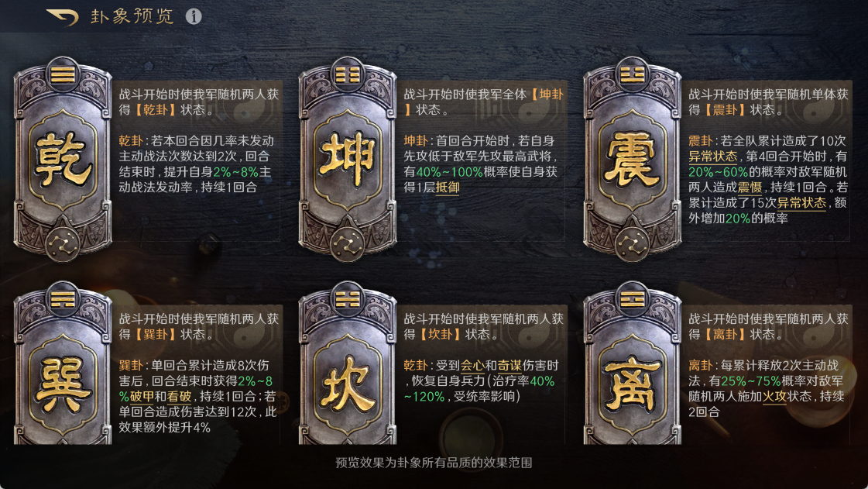This screenshot has width=868, height=489.
Task: Open the underlined 震慑 keyword link
Action: click(x=750, y=188)
